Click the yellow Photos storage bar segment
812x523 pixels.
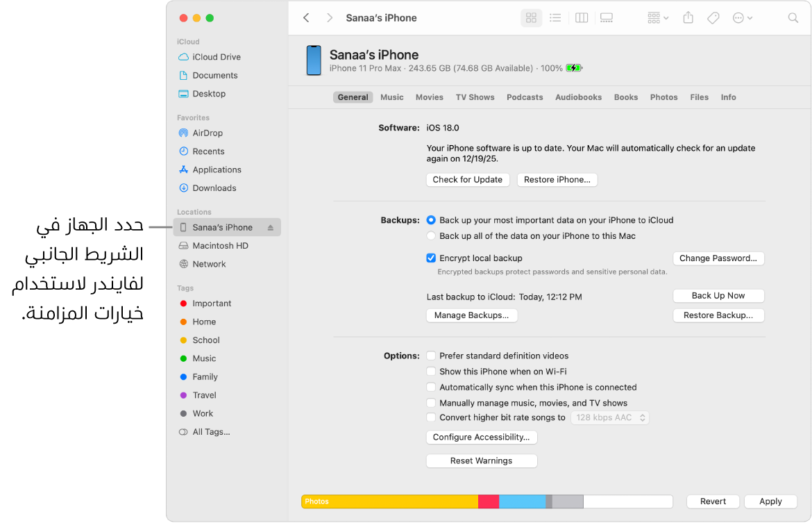389,501
